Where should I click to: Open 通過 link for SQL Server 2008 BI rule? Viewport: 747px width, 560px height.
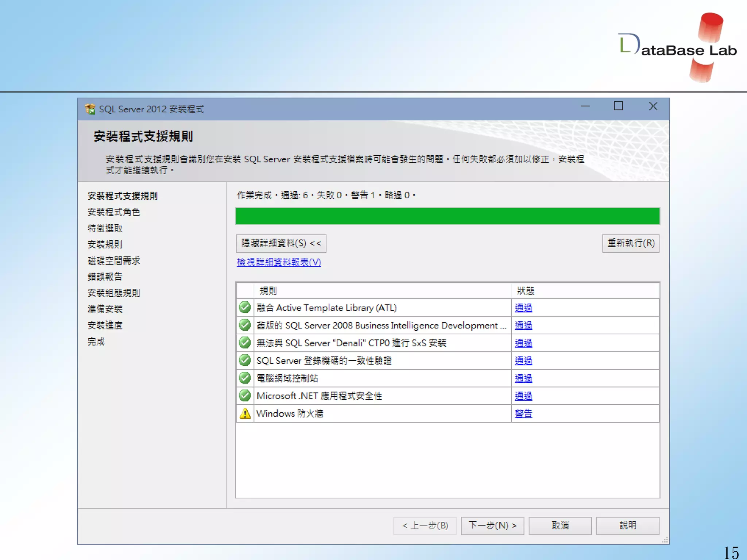pos(523,325)
